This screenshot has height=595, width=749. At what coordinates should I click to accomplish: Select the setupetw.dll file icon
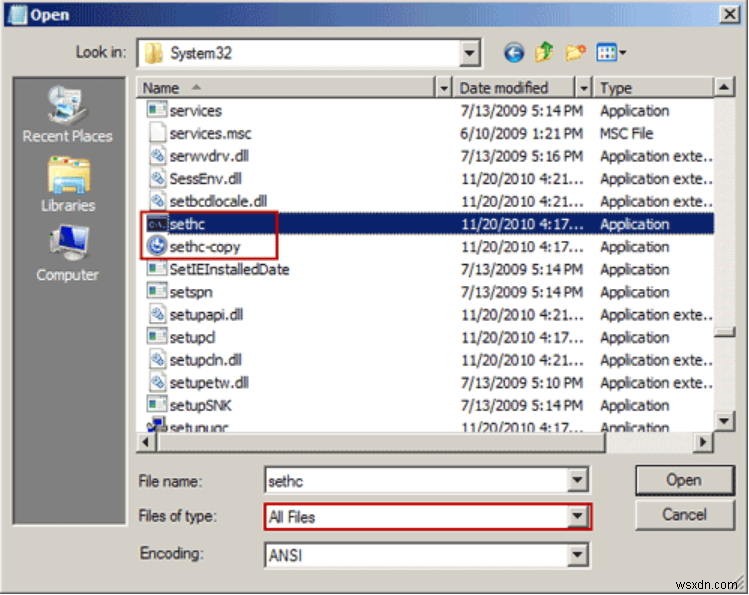click(157, 382)
